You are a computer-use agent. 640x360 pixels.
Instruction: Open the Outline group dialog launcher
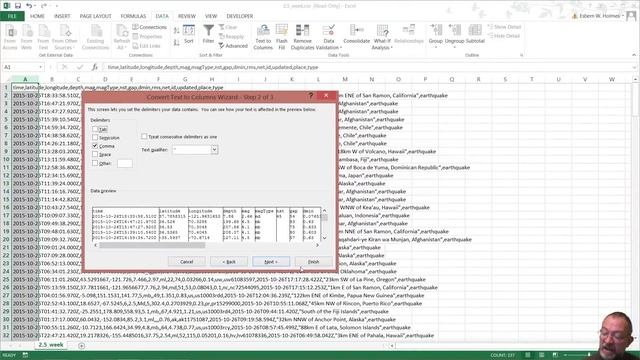pyautogui.click(x=521, y=55)
